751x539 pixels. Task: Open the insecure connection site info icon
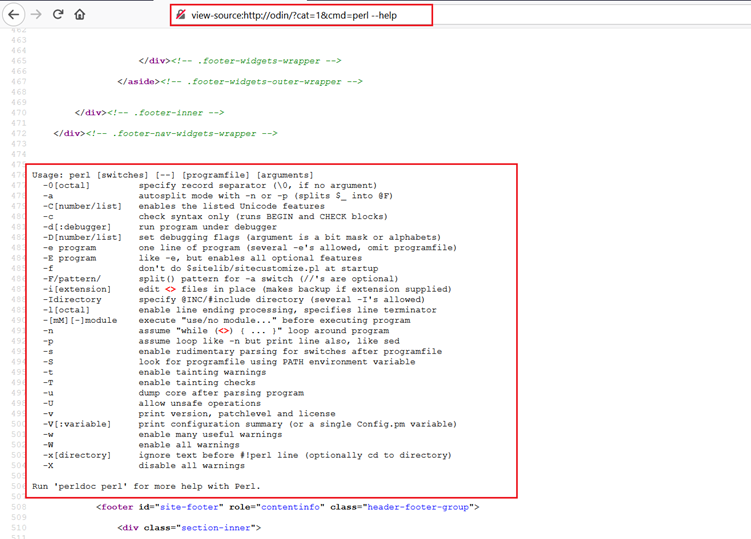click(x=181, y=15)
